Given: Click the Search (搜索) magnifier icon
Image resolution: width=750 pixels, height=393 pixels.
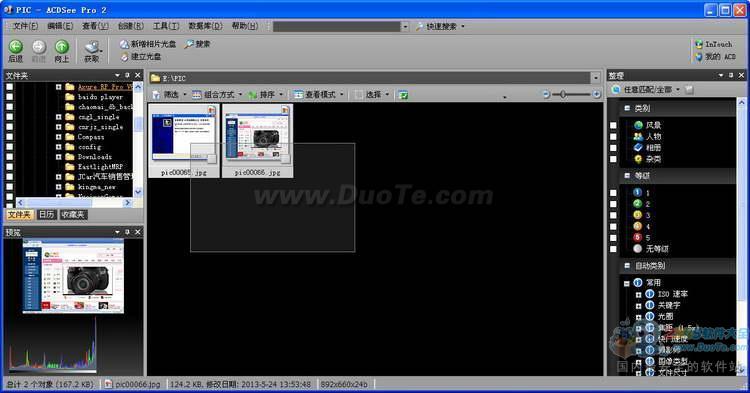Looking at the screenshot, I should [189, 44].
